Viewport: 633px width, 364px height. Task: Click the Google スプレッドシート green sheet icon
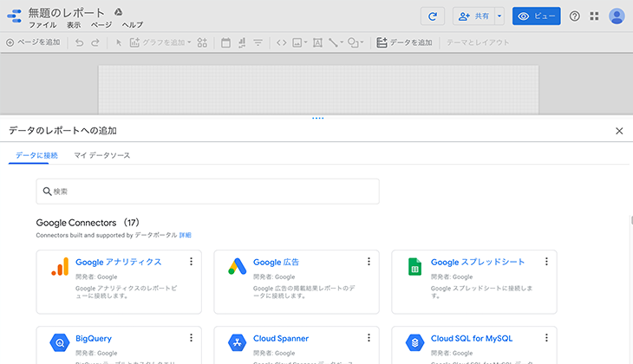tap(414, 267)
